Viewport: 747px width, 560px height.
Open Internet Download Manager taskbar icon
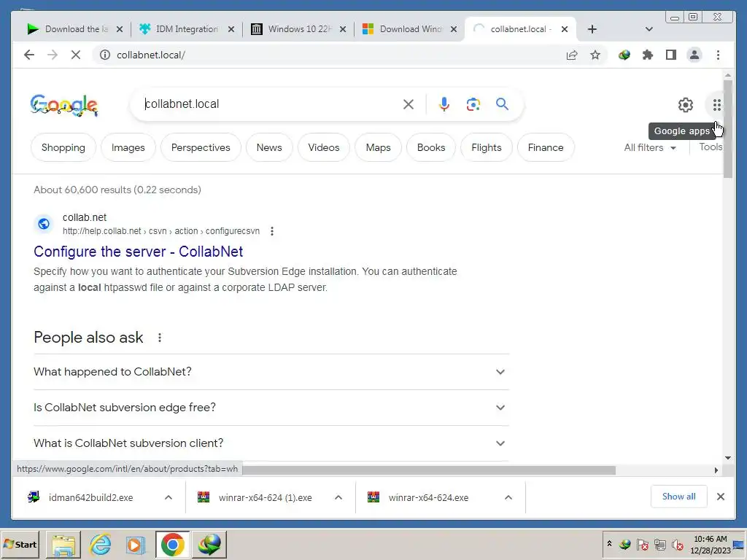click(209, 544)
